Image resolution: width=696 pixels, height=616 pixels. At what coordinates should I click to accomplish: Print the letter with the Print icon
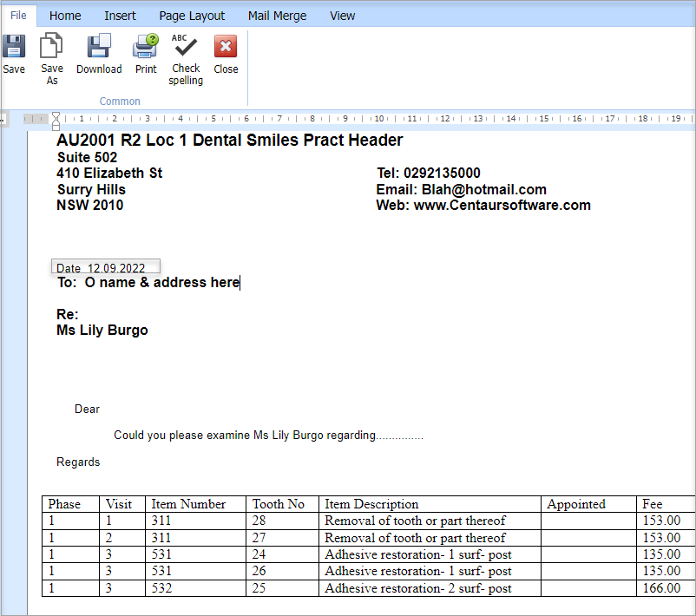coord(146,46)
